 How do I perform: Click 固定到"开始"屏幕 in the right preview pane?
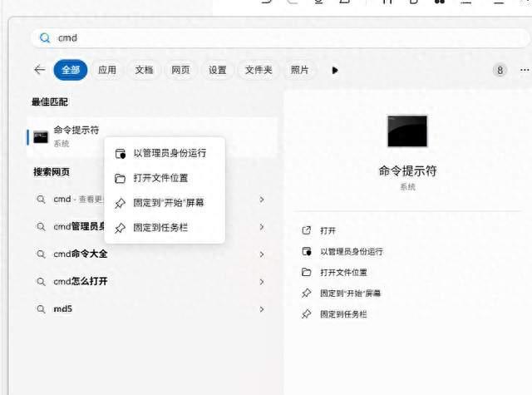(x=351, y=294)
